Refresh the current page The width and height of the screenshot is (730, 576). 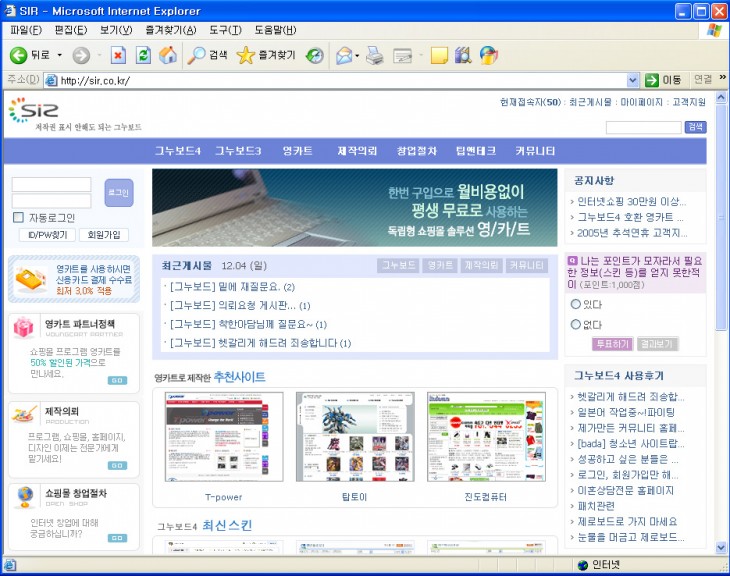point(143,55)
